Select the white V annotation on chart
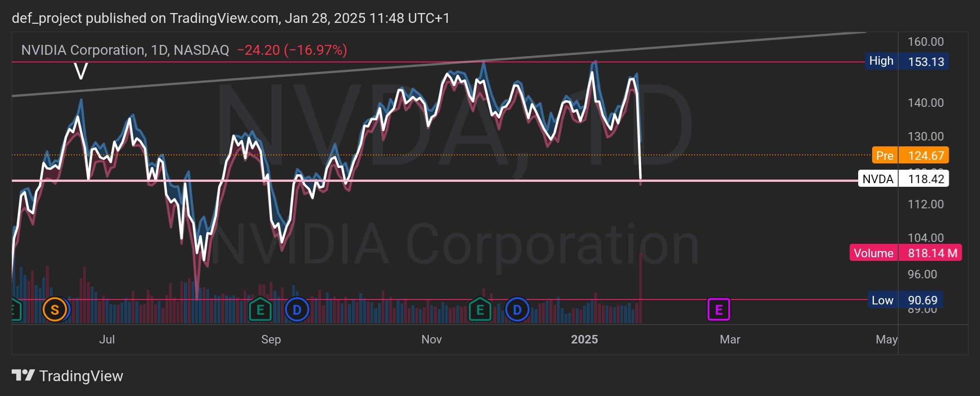Image resolution: width=980 pixels, height=396 pixels. click(x=81, y=72)
